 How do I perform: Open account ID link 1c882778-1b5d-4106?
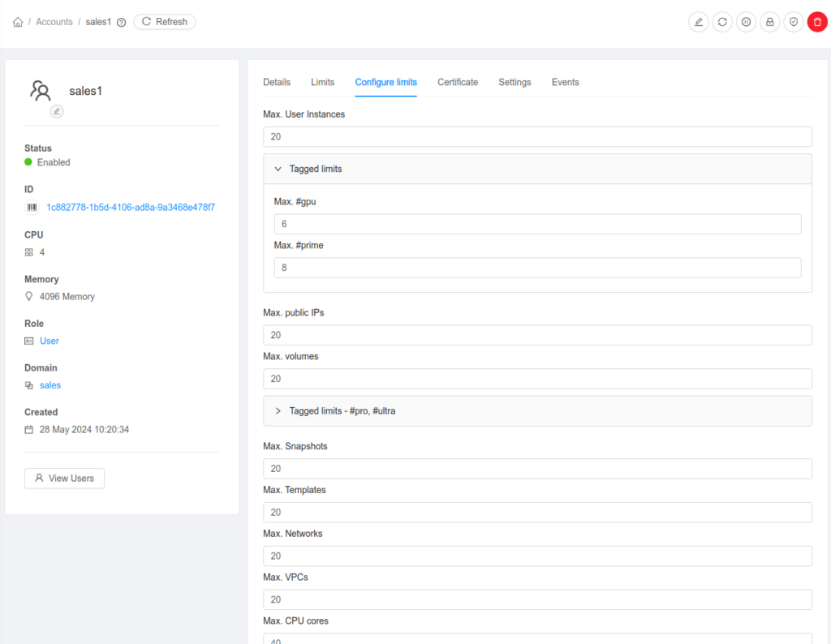131,207
